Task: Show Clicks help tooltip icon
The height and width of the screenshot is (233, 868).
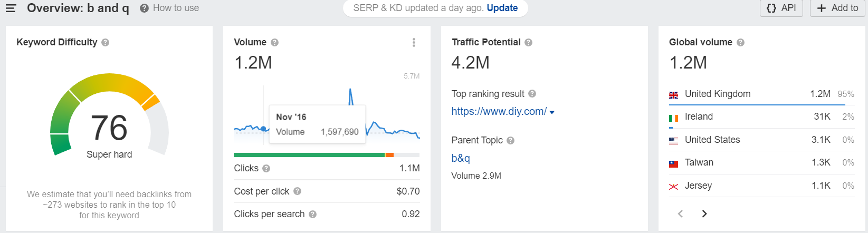Action: tap(266, 168)
